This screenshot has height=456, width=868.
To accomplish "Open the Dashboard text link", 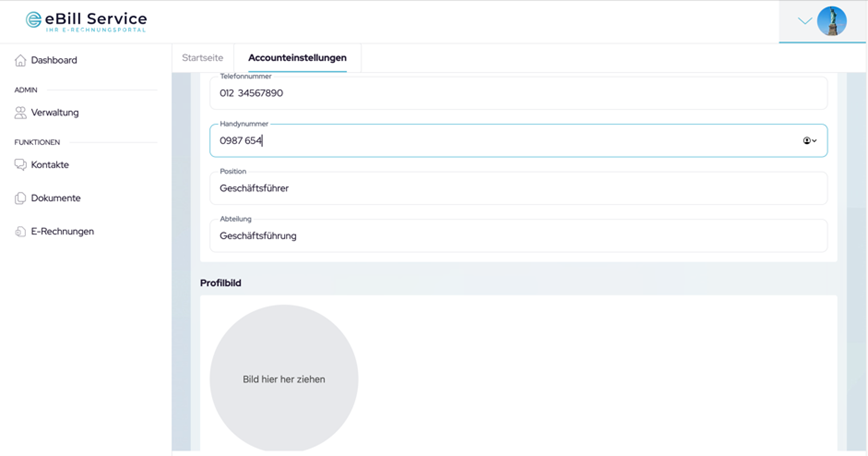I will tap(54, 61).
